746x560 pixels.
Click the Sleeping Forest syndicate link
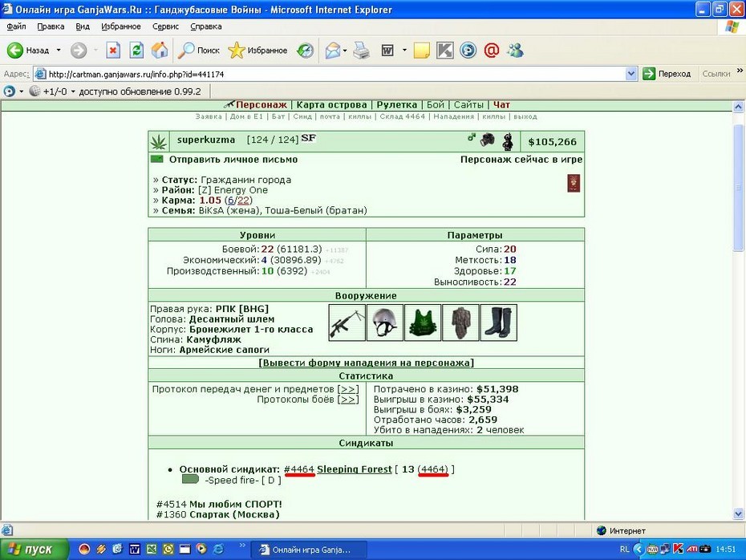coord(355,469)
